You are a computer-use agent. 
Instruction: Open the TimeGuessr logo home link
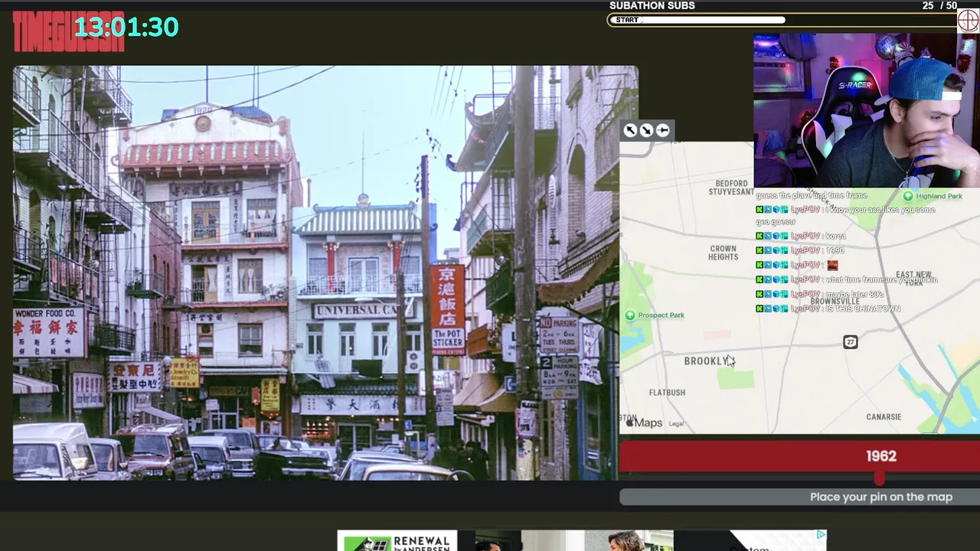(x=68, y=31)
